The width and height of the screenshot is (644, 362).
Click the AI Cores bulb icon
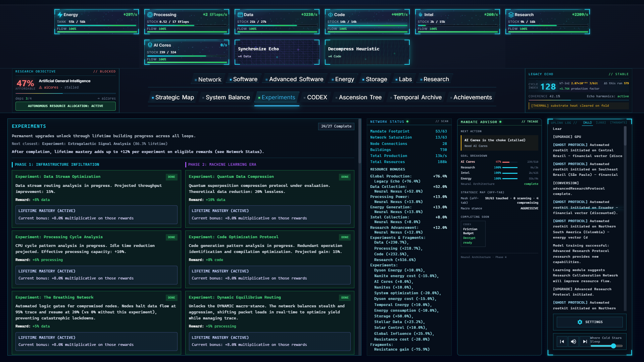[150, 45]
